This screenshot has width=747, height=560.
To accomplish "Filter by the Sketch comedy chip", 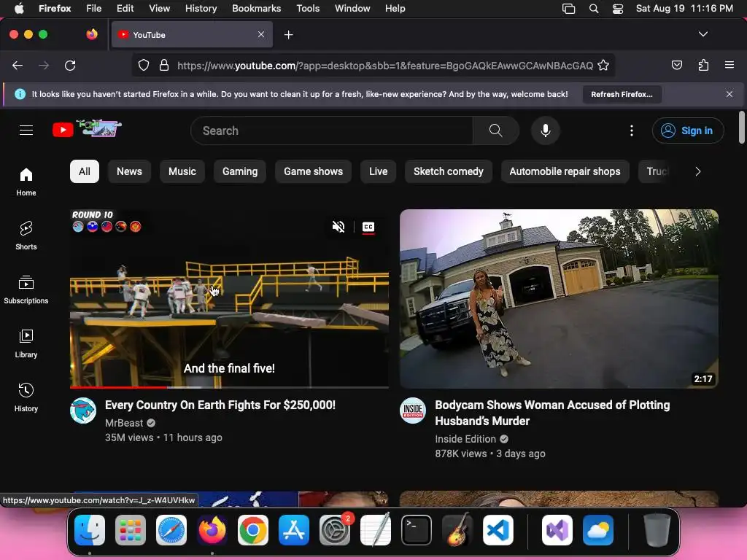I will pyautogui.click(x=449, y=171).
